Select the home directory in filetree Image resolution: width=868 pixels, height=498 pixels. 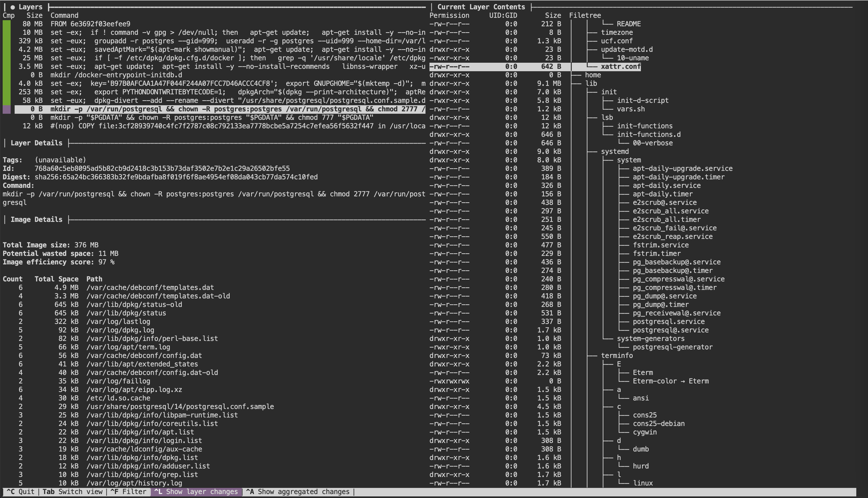click(x=593, y=75)
